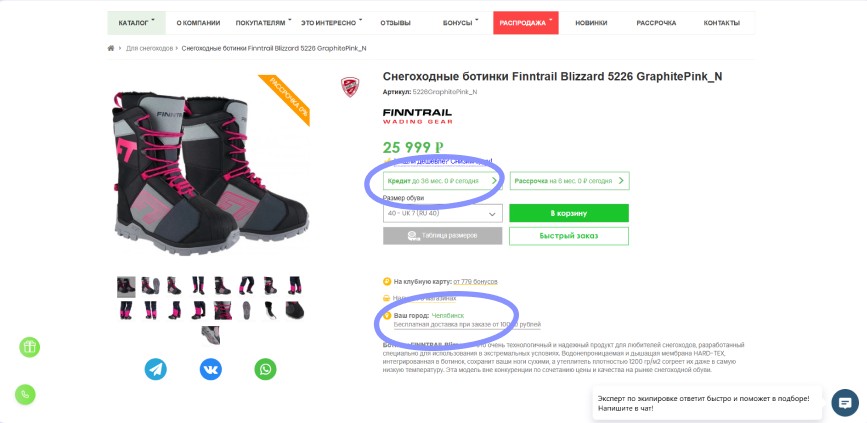Open the Распродажа menu item
The height and width of the screenshot is (423, 867).
click(x=524, y=22)
